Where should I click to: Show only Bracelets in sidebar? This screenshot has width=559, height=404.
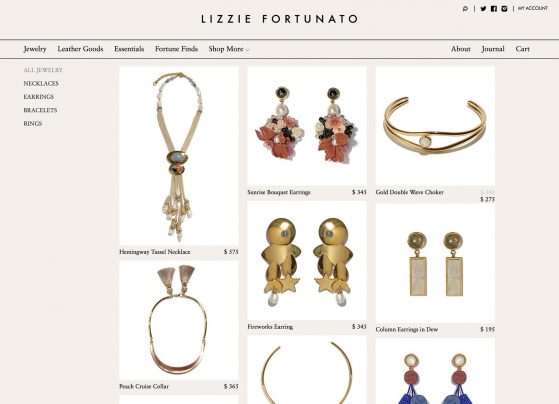coord(40,110)
